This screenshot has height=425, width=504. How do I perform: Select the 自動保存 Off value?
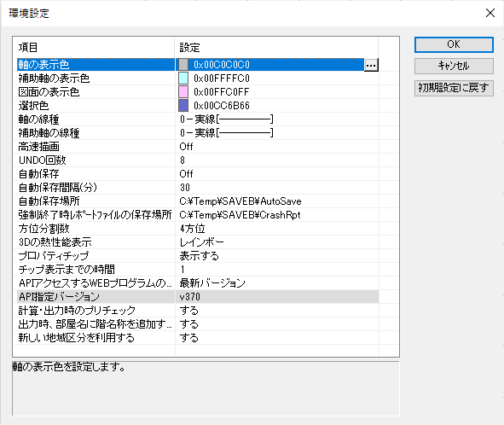277,174
